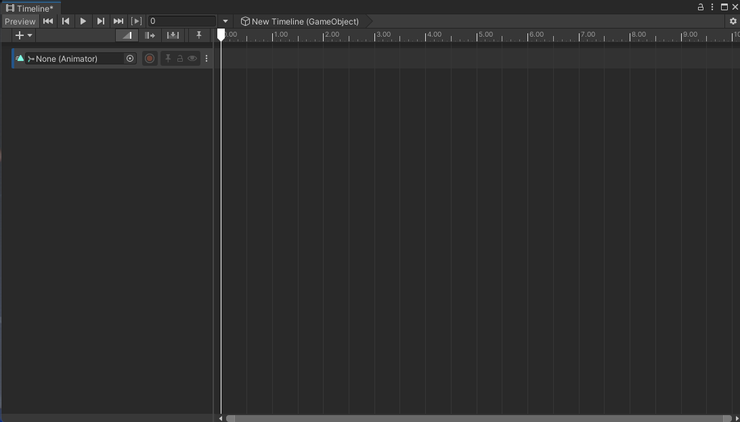740x422 pixels.
Task: Toggle the play range button
Action: coord(136,21)
